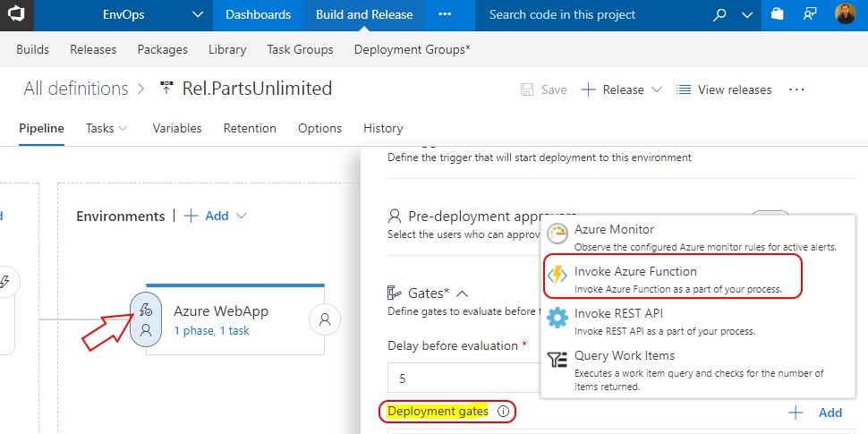This screenshot has height=434, width=868.
Task: Open the EnvOps project dropdown
Action: pyautogui.click(x=153, y=15)
